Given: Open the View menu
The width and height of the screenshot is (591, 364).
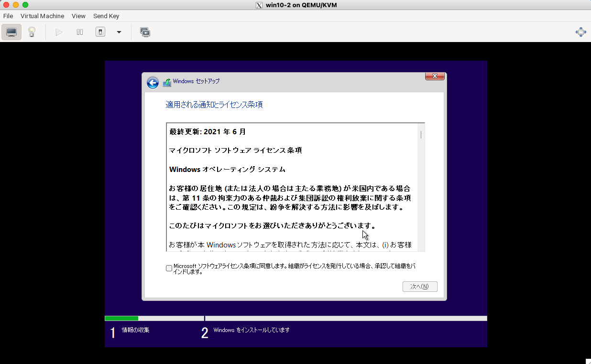Looking at the screenshot, I should point(78,16).
